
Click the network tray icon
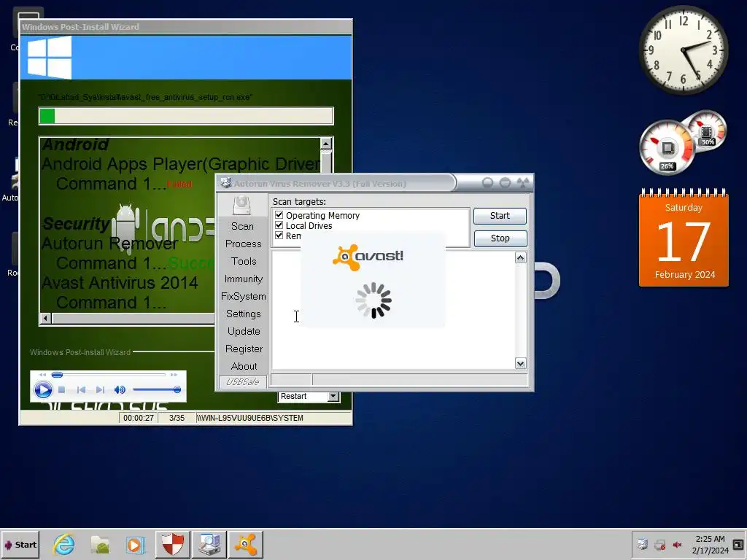click(x=659, y=545)
